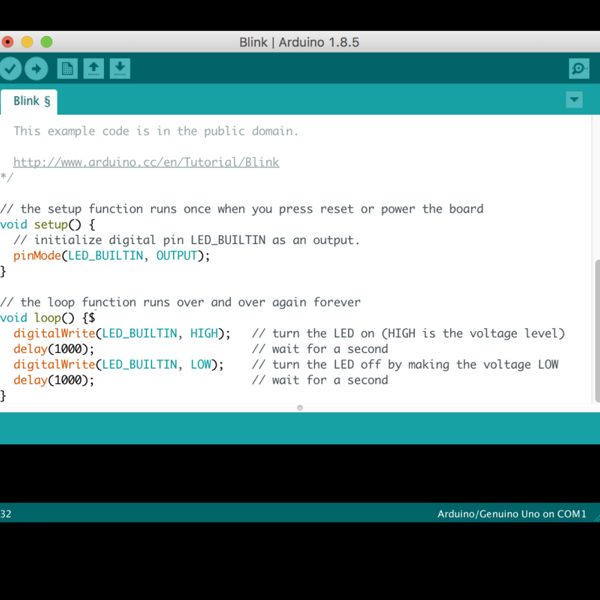Click the 'void loop() {' line
The width and height of the screenshot is (600, 600).
(x=47, y=318)
